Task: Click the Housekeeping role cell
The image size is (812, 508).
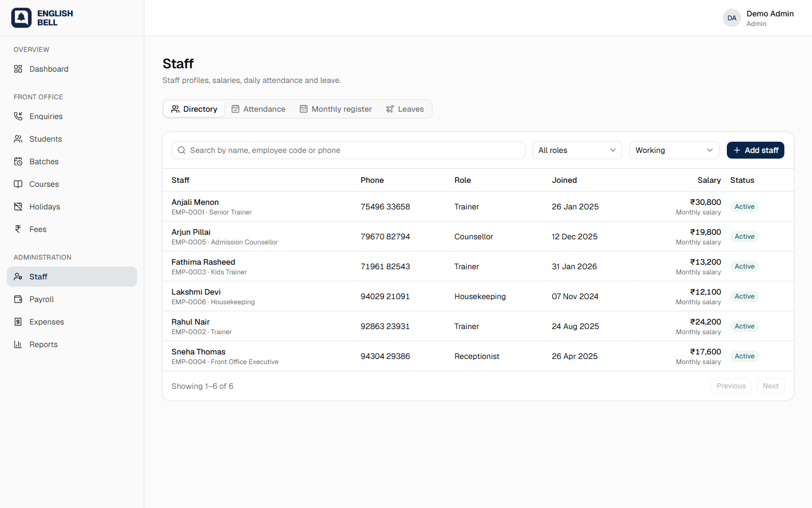Action: coord(480,296)
